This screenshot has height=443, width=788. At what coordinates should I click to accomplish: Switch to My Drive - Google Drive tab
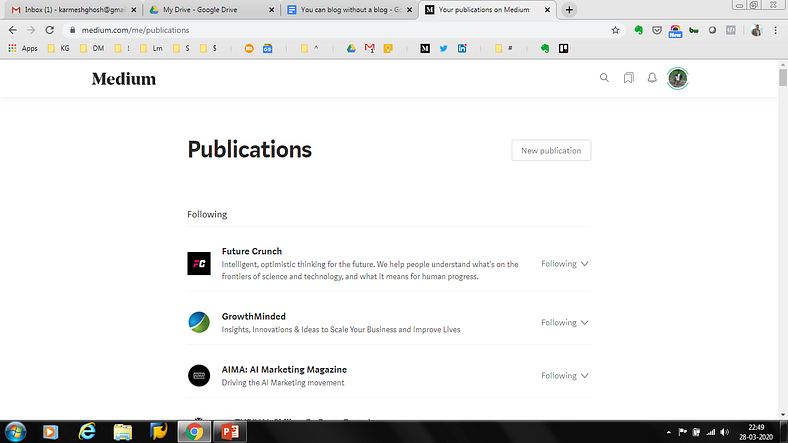click(x=211, y=10)
